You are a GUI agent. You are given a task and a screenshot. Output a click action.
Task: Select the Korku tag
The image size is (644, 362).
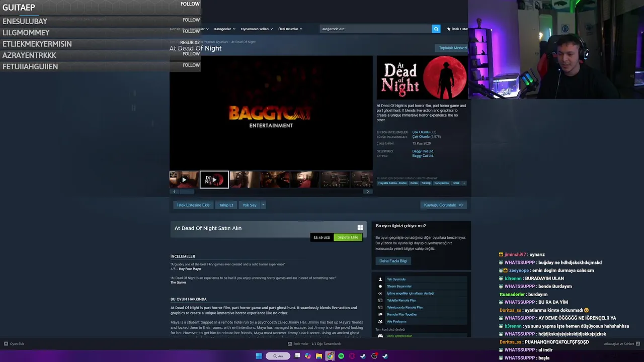(x=414, y=183)
